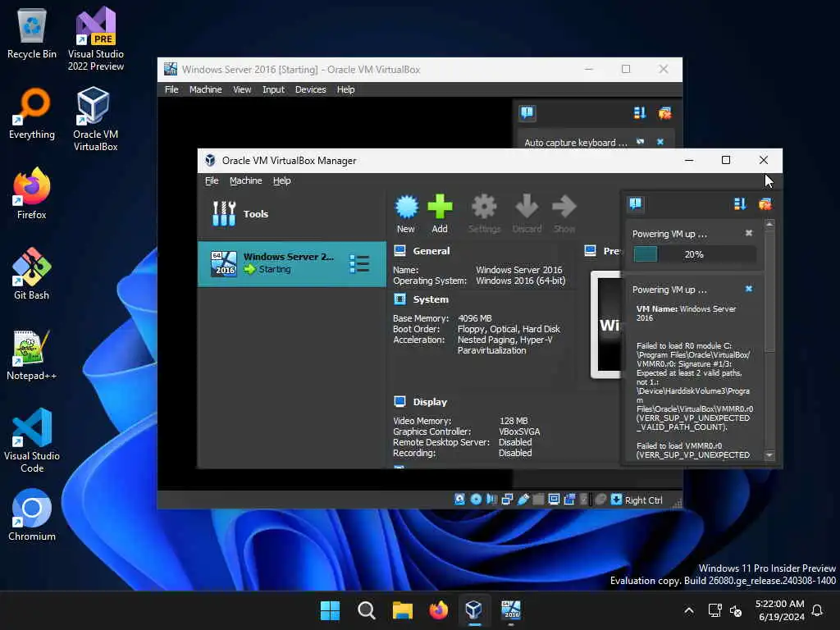Open Machine menu in Windows Server VM window
Image resolution: width=840 pixels, height=630 pixels.
coord(205,89)
